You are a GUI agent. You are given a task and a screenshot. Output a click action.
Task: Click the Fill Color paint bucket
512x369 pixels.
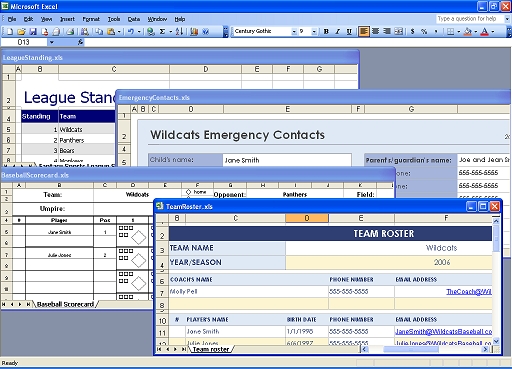[x=468, y=31]
